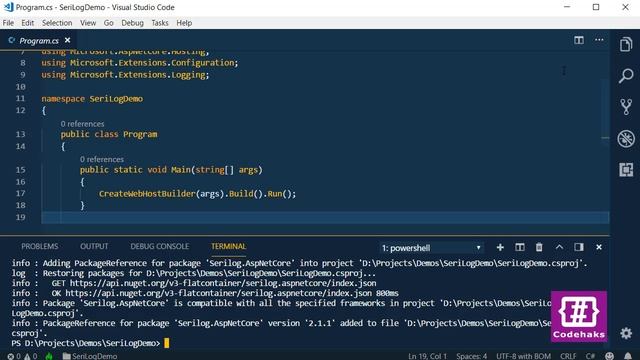Image resolution: width=640 pixels, height=360 pixels.
Task: Open editor More Actions ellipsis menu
Action: tap(599, 40)
